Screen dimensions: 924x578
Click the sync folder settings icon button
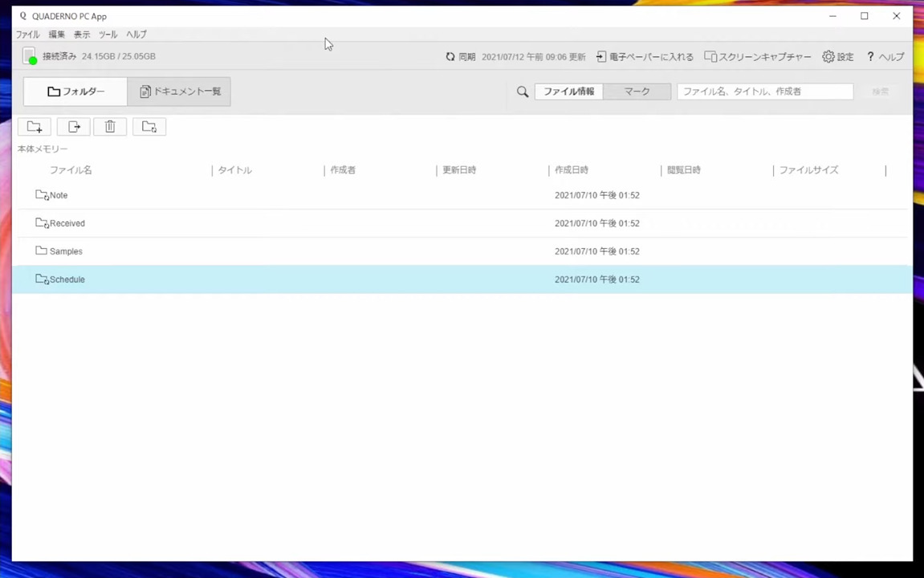pyautogui.click(x=149, y=127)
